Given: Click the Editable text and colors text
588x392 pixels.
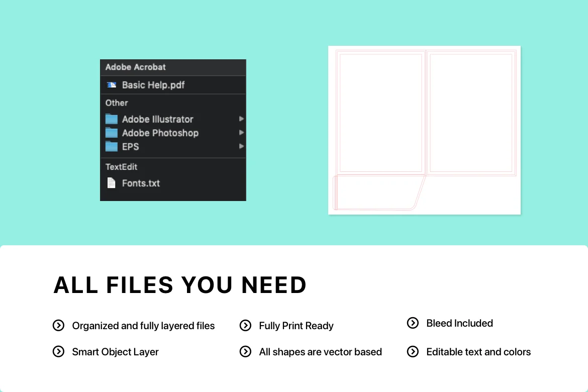Looking at the screenshot, I should 478,352.
